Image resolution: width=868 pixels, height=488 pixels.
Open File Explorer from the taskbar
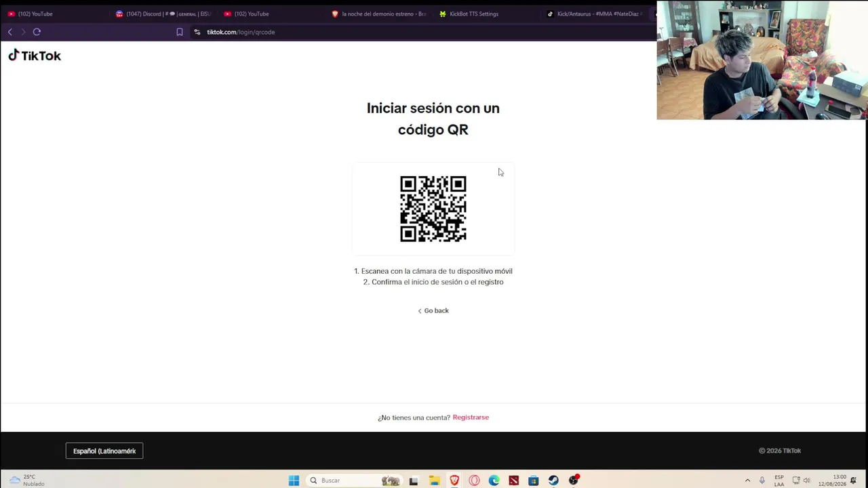(x=434, y=481)
